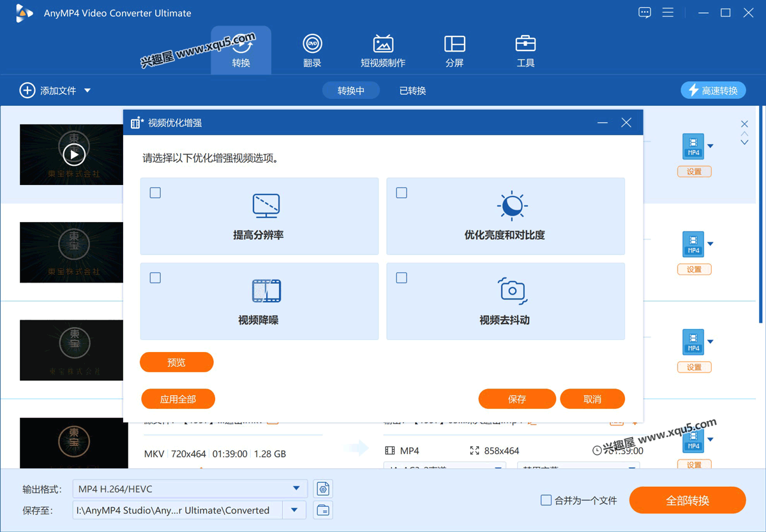This screenshot has height=532, width=766.
Task: Click 添加文件 label
Action: tap(58, 91)
